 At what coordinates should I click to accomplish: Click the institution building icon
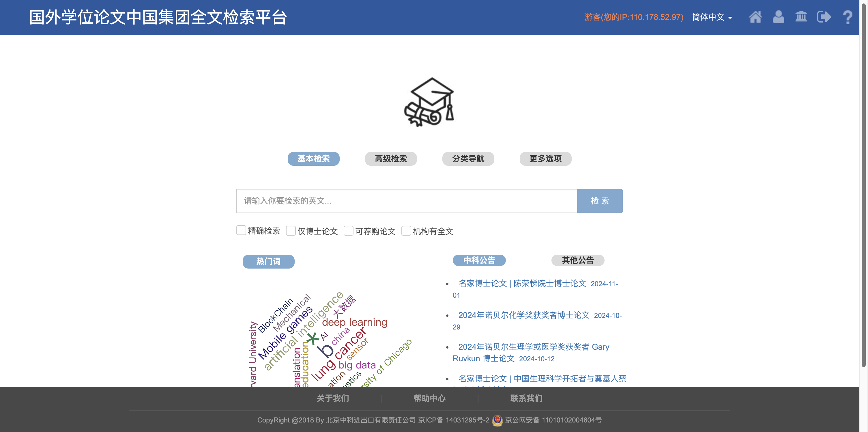801,17
